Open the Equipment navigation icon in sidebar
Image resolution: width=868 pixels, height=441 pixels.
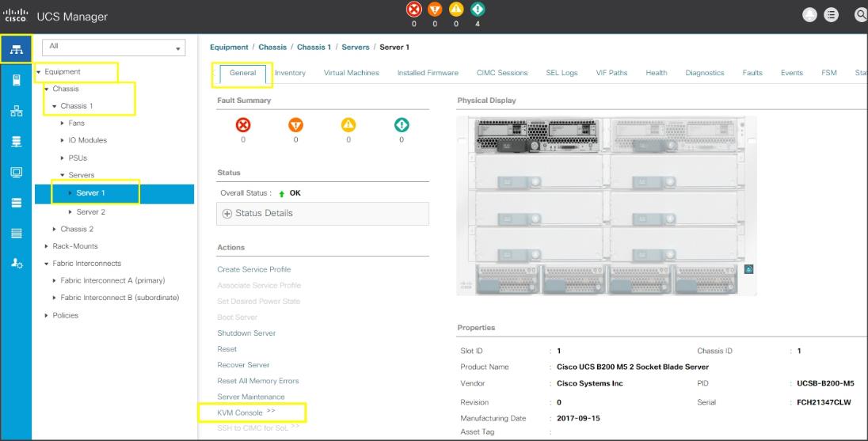click(x=16, y=49)
